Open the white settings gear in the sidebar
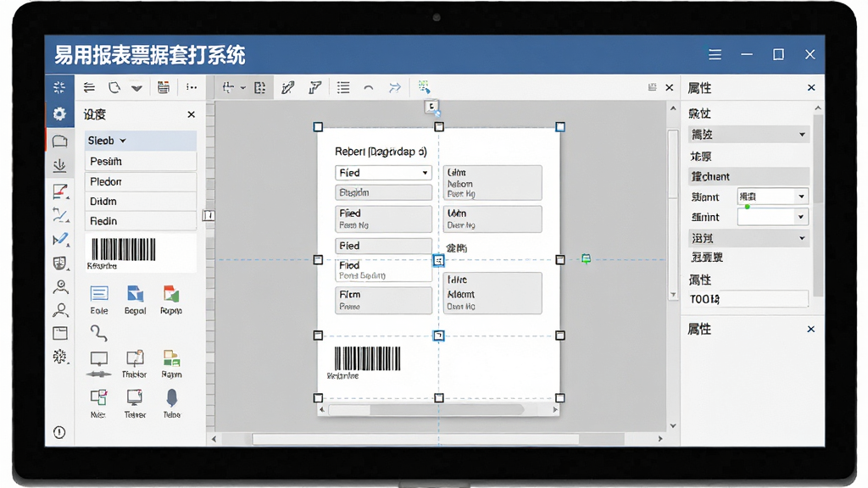The height and width of the screenshot is (488, 868). click(x=59, y=114)
